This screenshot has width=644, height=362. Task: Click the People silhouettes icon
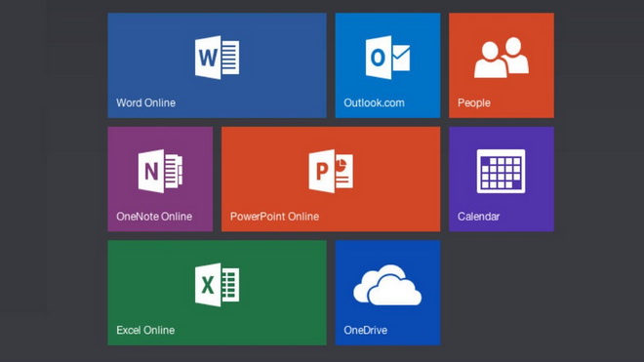tap(502, 58)
